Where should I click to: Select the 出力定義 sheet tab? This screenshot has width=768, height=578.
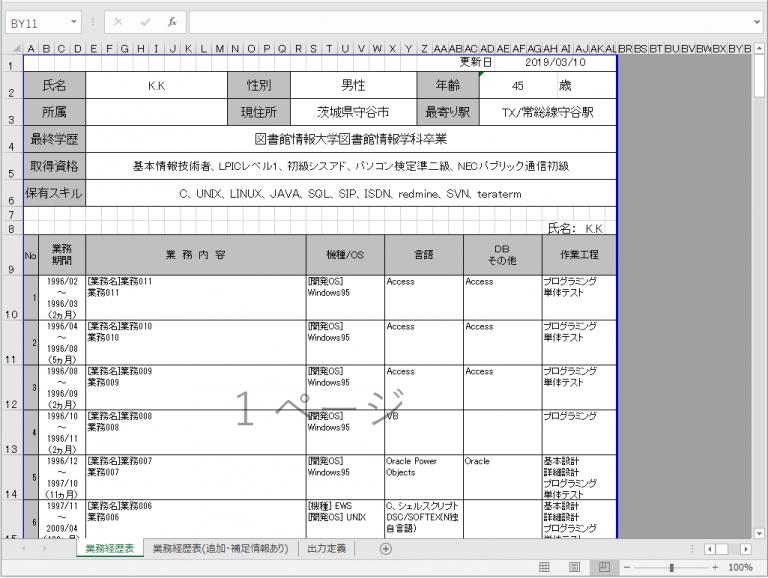tap(327, 549)
